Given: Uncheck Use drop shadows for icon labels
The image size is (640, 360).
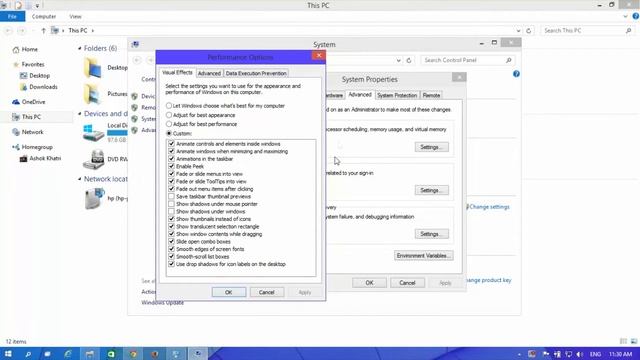Looking at the screenshot, I should tap(171, 264).
